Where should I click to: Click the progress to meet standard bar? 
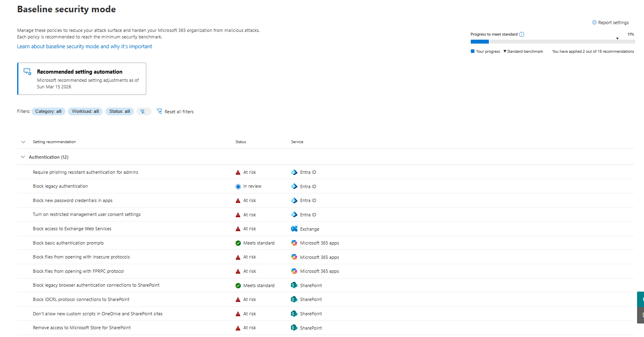click(552, 42)
